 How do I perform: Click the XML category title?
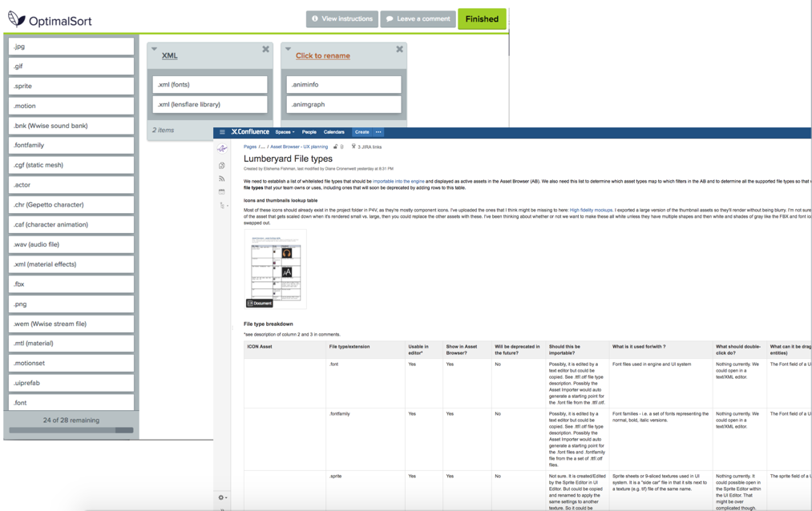[x=169, y=56]
